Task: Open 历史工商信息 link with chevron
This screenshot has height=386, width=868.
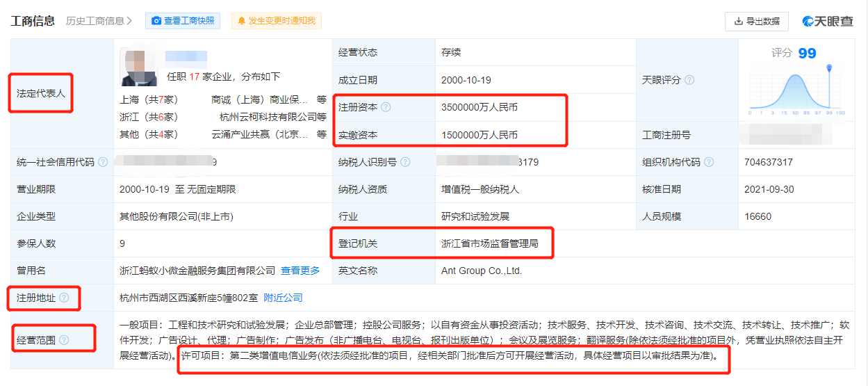Action: point(99,21)
